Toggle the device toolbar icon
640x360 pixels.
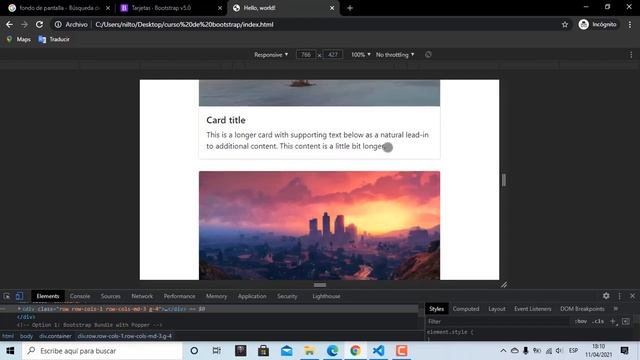[x=19, y=296]
